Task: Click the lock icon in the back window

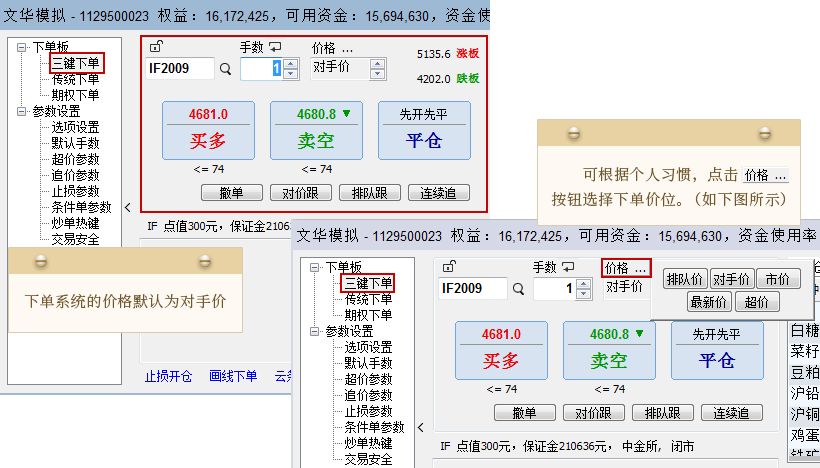Action: click(156, 47)
